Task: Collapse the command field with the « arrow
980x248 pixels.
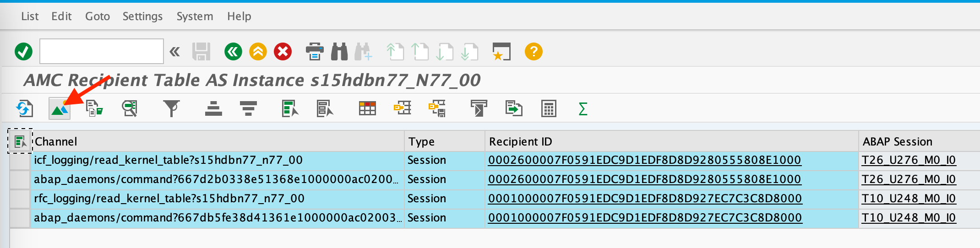Action: (x=174, y=52)
